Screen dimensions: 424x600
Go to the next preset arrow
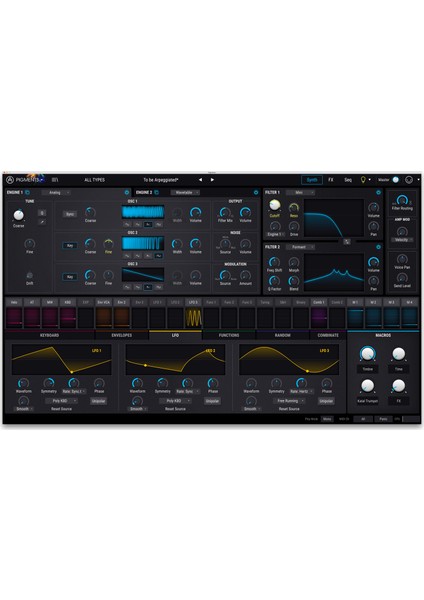pos(212,180)
